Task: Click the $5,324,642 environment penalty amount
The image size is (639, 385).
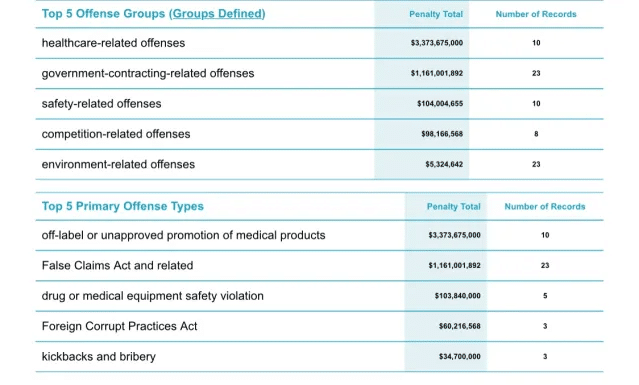Action: pos(444,164)
